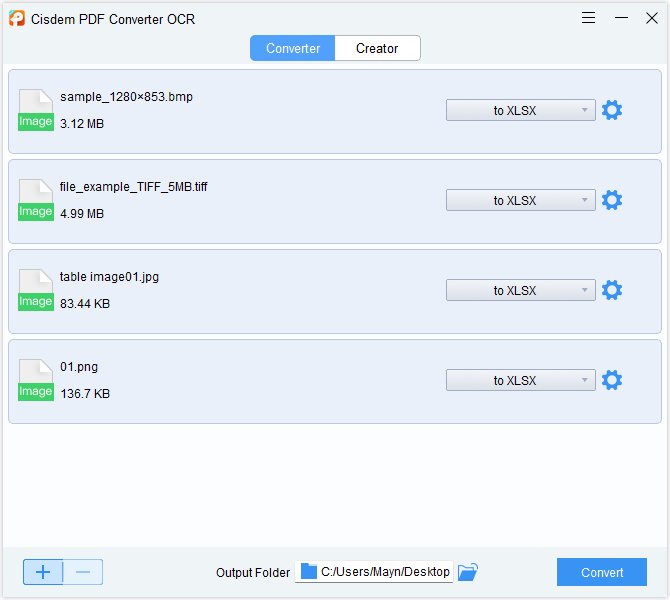This screenshot has height=600, width=670.
Task: Switch to the Converter tab
Action: [293, 48]
